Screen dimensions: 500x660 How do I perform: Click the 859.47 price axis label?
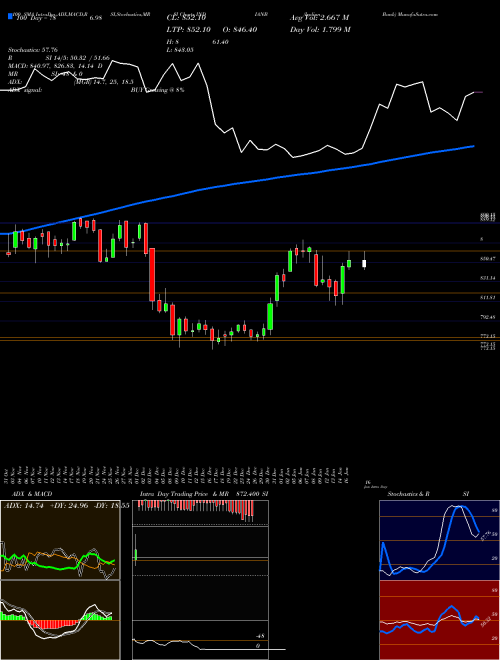pos(487,259)
